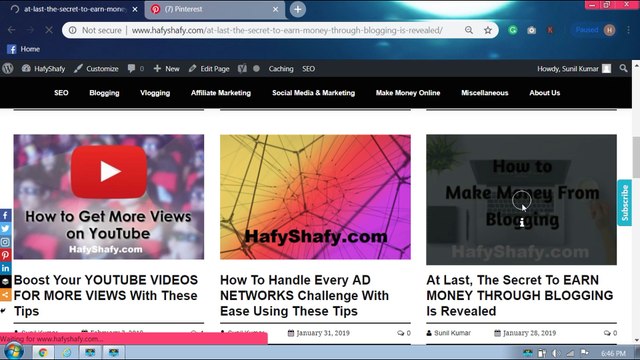Go to SEO category in site navigation
Image resolution: width=640 pixels, height=360 pixels.
(61, 93)
